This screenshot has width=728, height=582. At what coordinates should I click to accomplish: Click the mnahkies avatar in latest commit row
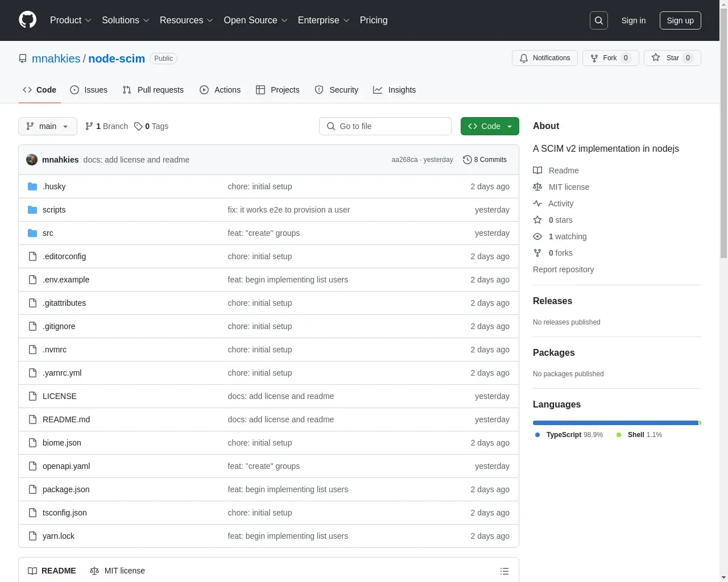coord(32,160)
